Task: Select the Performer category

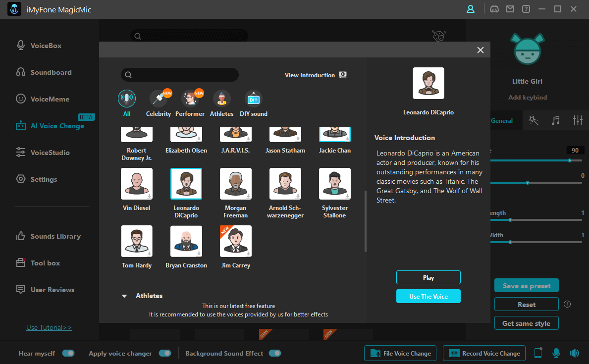Action: [x=190, y=104]
